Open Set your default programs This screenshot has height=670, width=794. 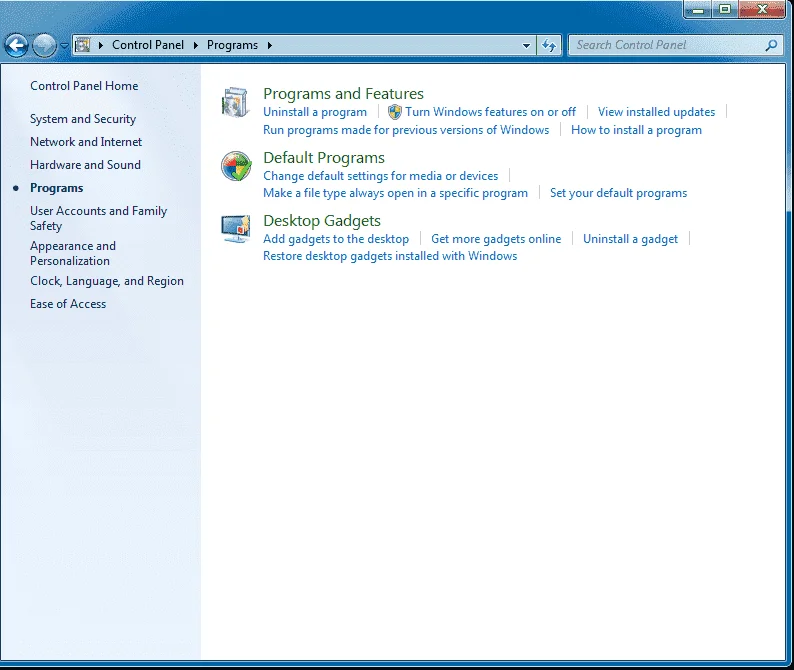coord(619,193)
